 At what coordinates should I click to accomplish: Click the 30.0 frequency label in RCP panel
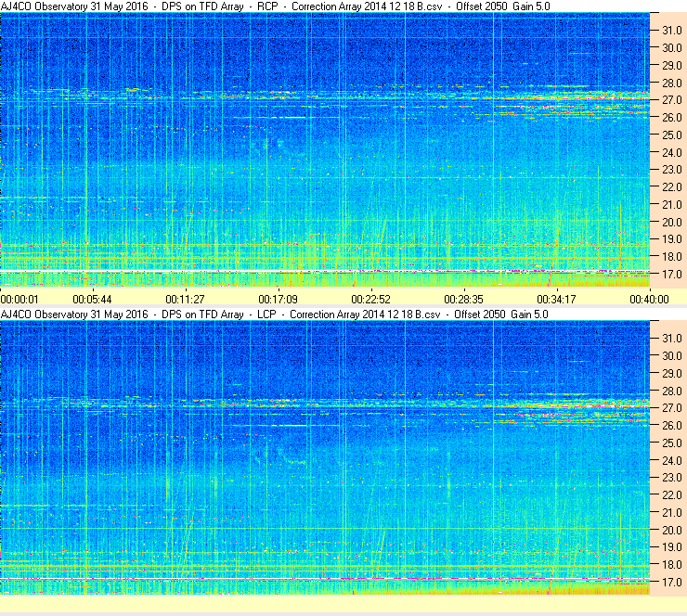pos(671,48)
